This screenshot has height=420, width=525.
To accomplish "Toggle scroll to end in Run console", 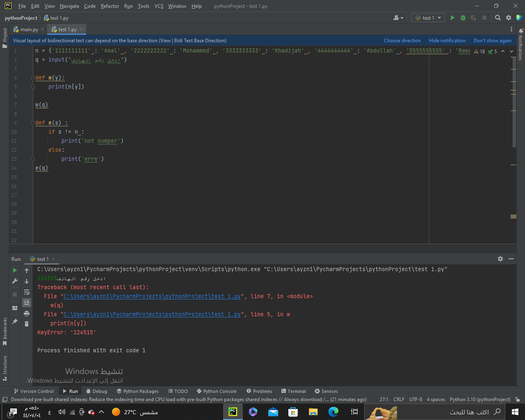I will tap(26, 302).
